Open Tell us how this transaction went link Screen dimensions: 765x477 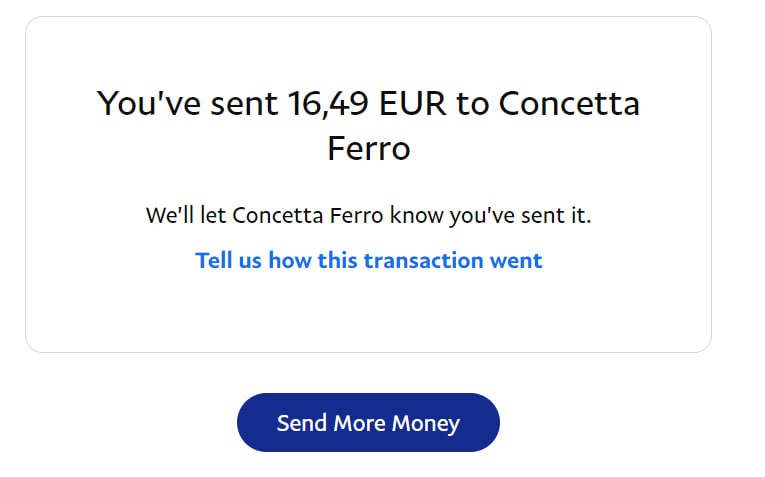click(x=368, y=261)
